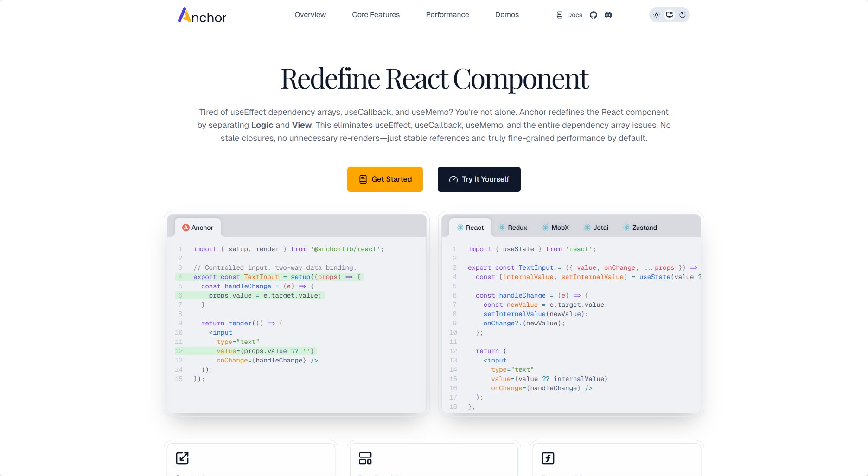Click the Get Started button

click(x=384, y=179)
